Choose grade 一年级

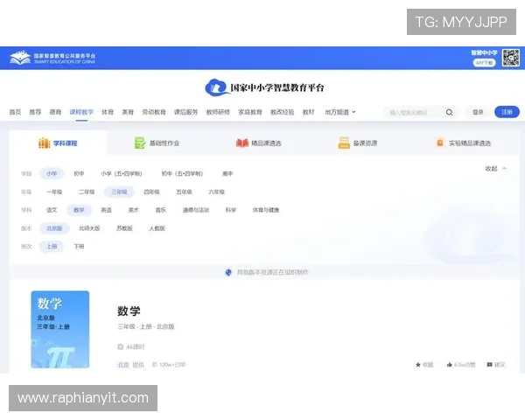pyautogui.click(x=54, y=192)
